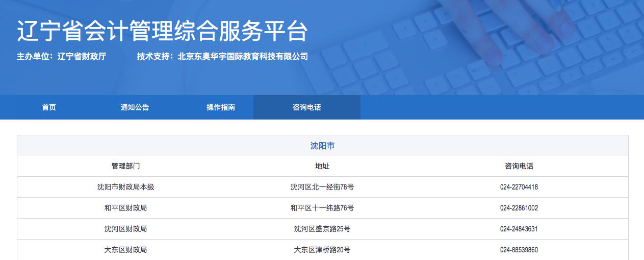This screenshot has height=260, width=644.
Task: Click the 沈阳市 section heading
Action: 322,146
